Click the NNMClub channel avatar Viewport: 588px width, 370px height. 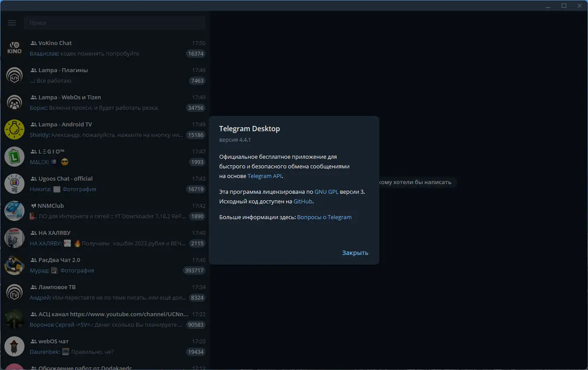14,211
